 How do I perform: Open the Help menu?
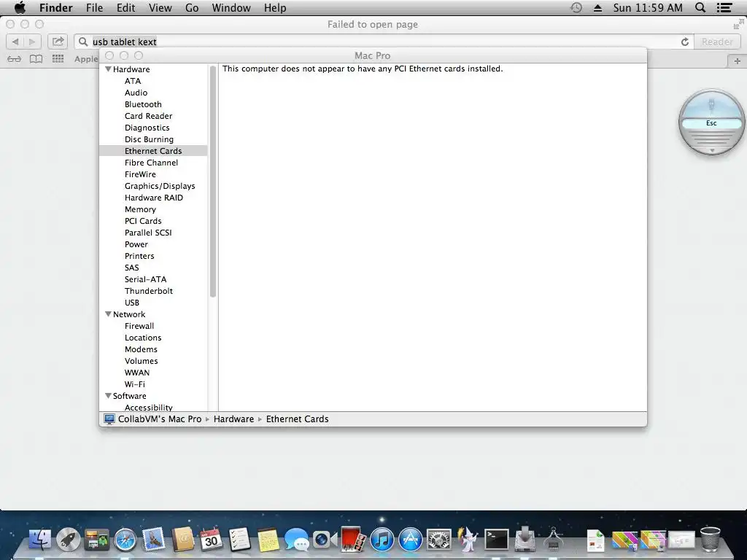click(x=275, y=7)
